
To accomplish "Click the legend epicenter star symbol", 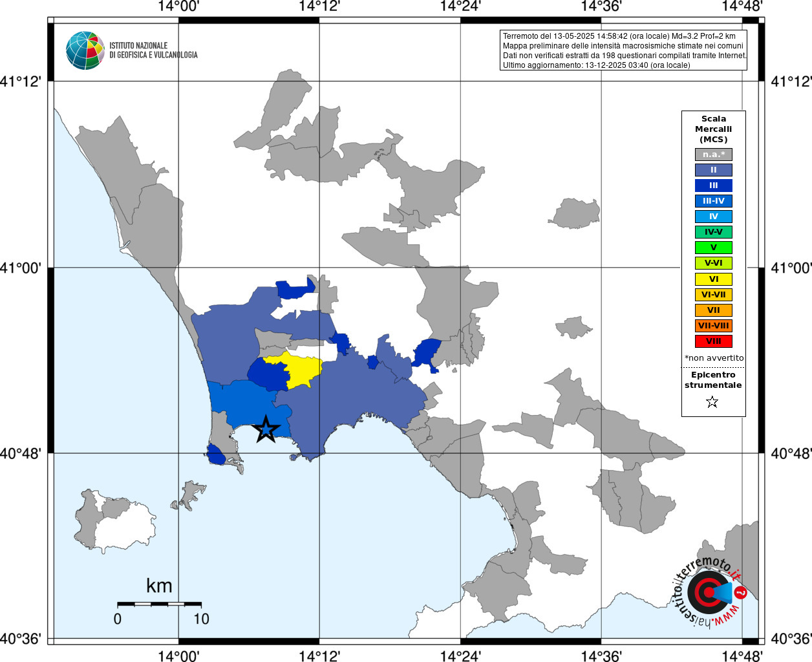I will (712, 402).
